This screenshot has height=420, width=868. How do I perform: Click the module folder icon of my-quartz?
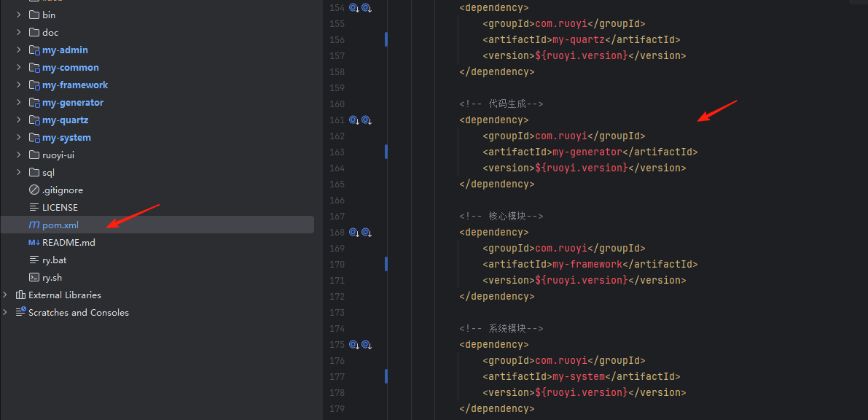(x=34, y=120)
